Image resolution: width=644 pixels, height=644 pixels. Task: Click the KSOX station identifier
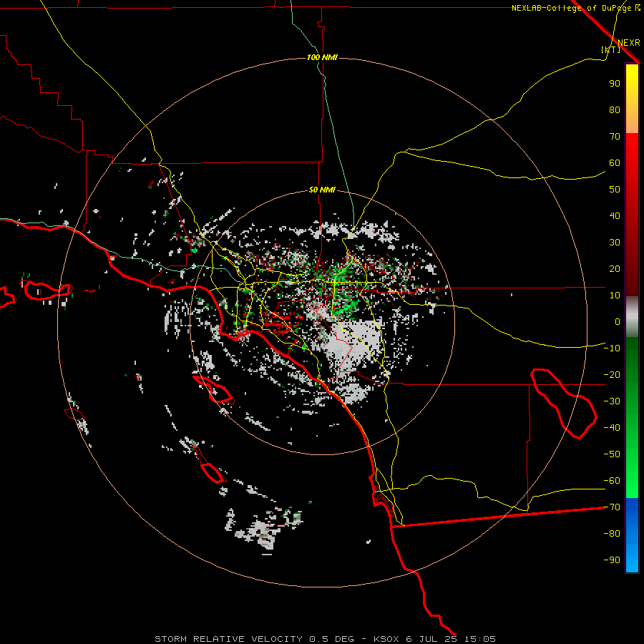pos(386,639)
